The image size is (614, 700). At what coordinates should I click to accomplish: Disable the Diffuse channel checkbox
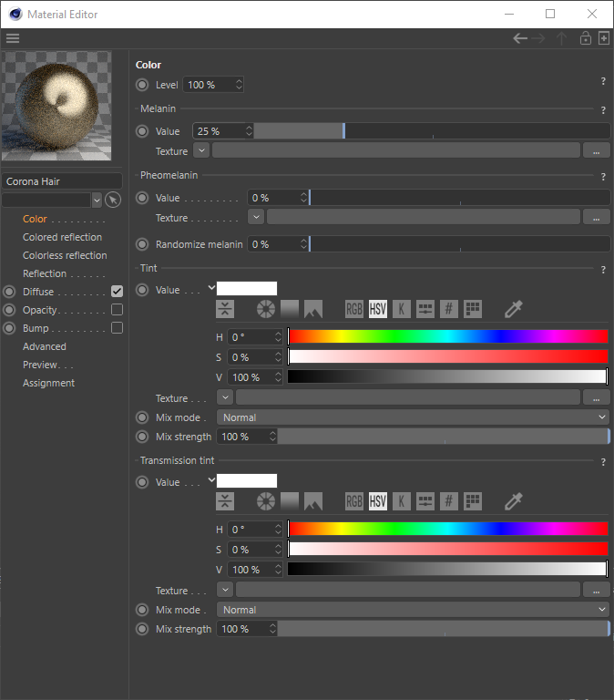pyautogui.click(x=117, y=292)
